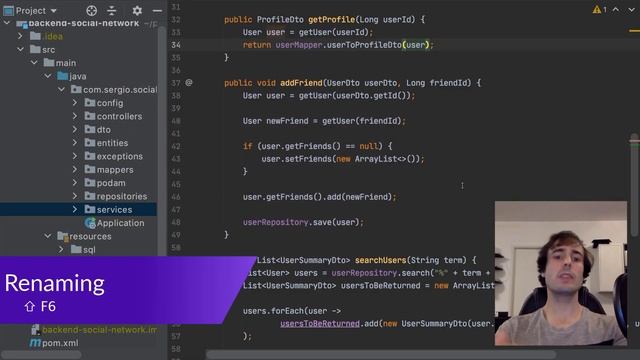Select the controllers package icon
Screen dimensions: 640x360
coord(90,116)
